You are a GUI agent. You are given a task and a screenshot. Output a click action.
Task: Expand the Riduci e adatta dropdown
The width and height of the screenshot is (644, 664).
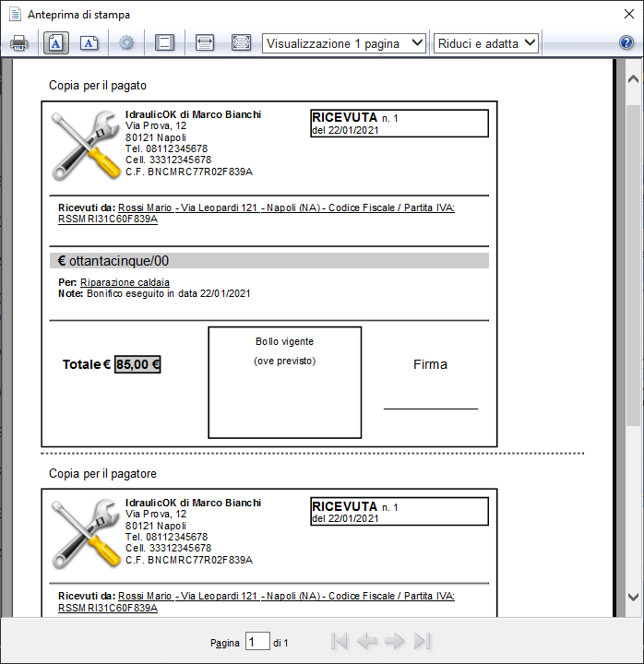coord(486,42)
